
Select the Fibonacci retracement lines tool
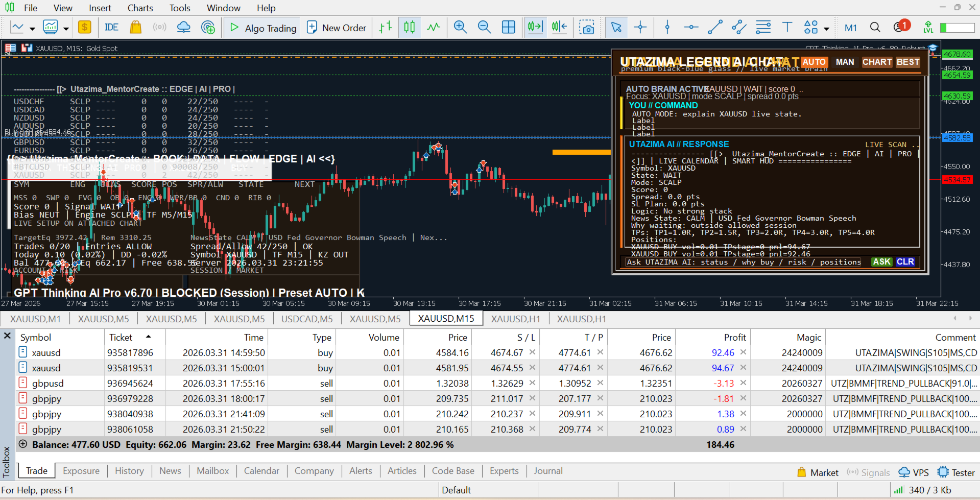(763, 28)
